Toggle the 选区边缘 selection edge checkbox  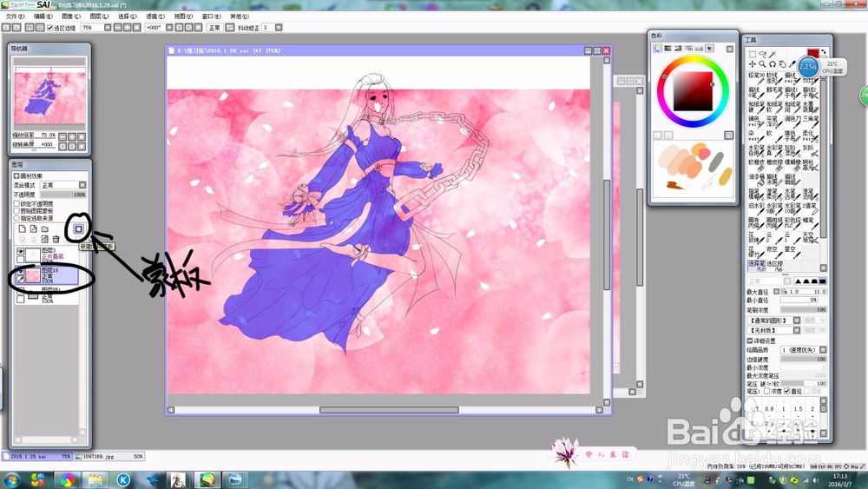point(49,28)
